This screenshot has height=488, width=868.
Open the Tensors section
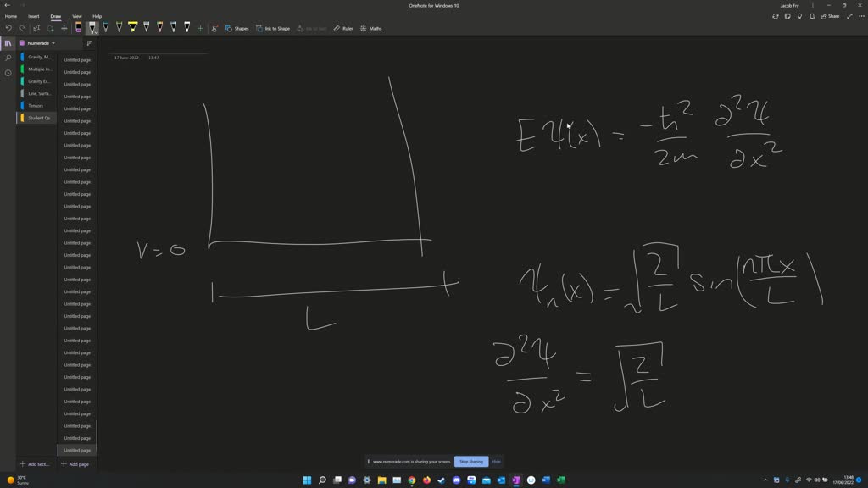point(36,106)
